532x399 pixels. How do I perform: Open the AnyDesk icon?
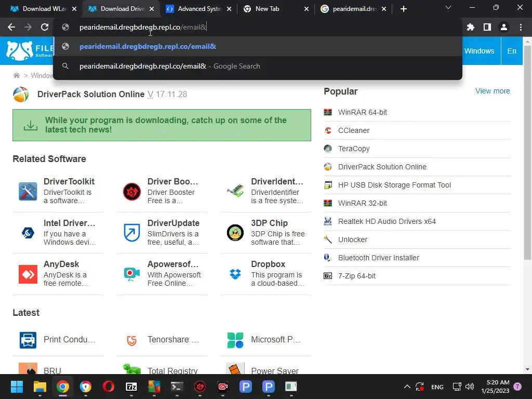click(28, 274)
